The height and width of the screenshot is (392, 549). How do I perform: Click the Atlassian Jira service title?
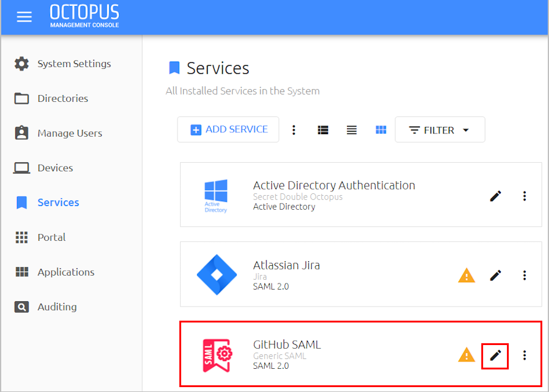click(287, 265)
